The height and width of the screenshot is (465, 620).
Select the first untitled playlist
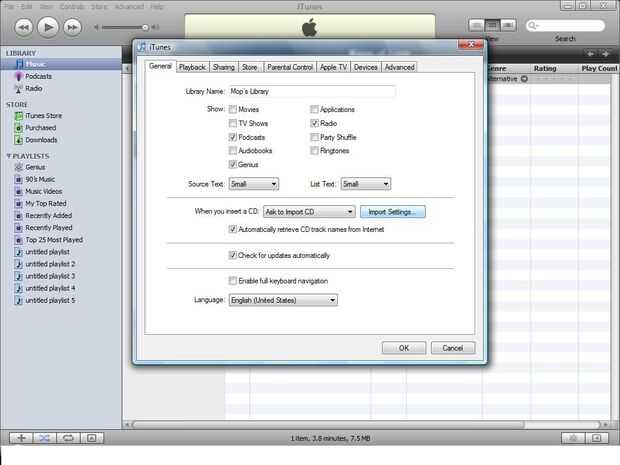coord(47,252)
